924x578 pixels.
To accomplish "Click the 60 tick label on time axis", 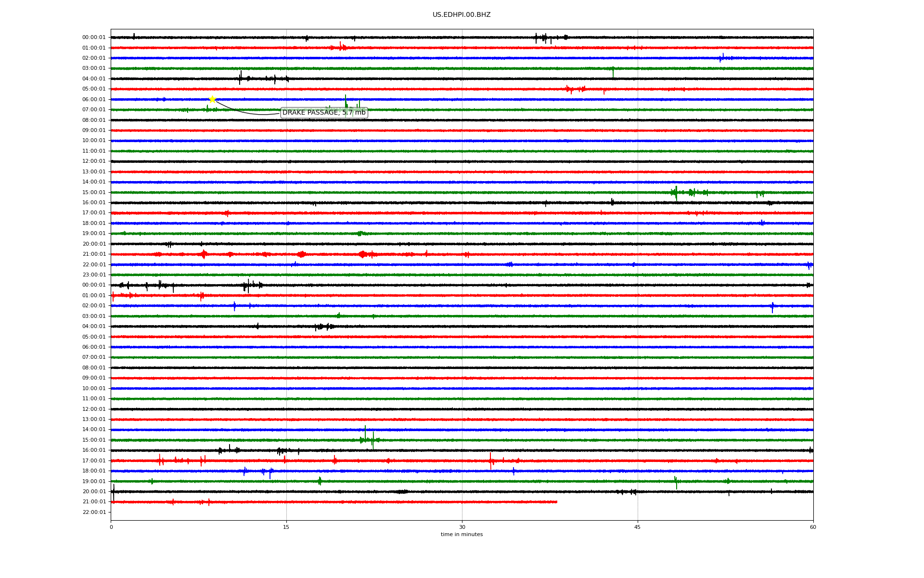I will point(813,527).
